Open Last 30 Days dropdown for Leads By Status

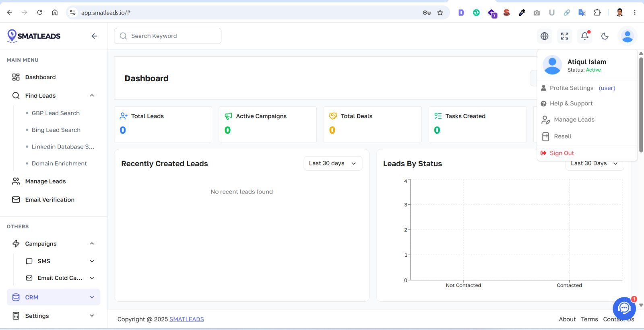[594, 163]
